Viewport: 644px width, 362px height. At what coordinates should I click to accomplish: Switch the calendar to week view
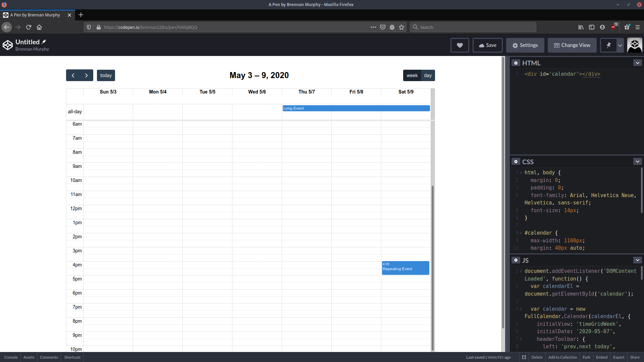(x=412, y=75)
